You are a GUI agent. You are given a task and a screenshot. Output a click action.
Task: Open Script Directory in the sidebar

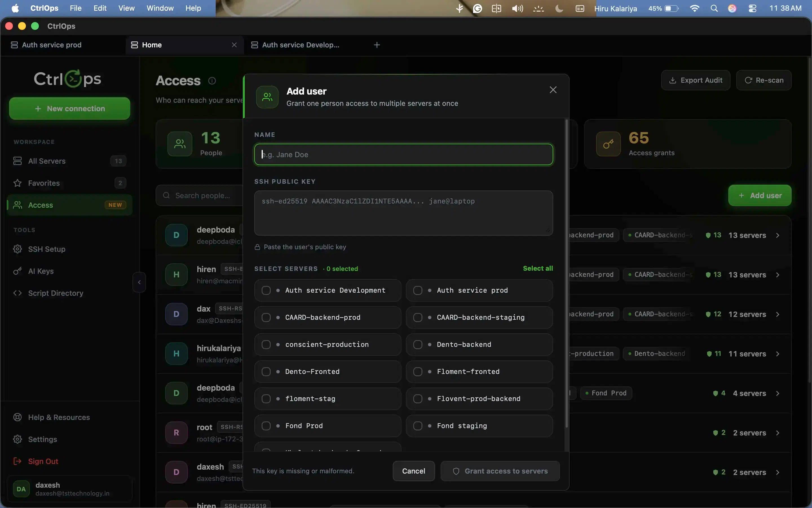(x=70, y=293)
